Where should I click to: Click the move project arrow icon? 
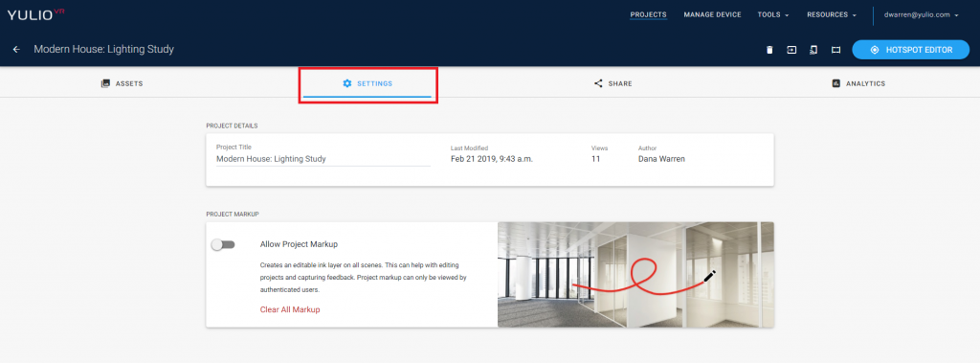[x=791, y=50]
